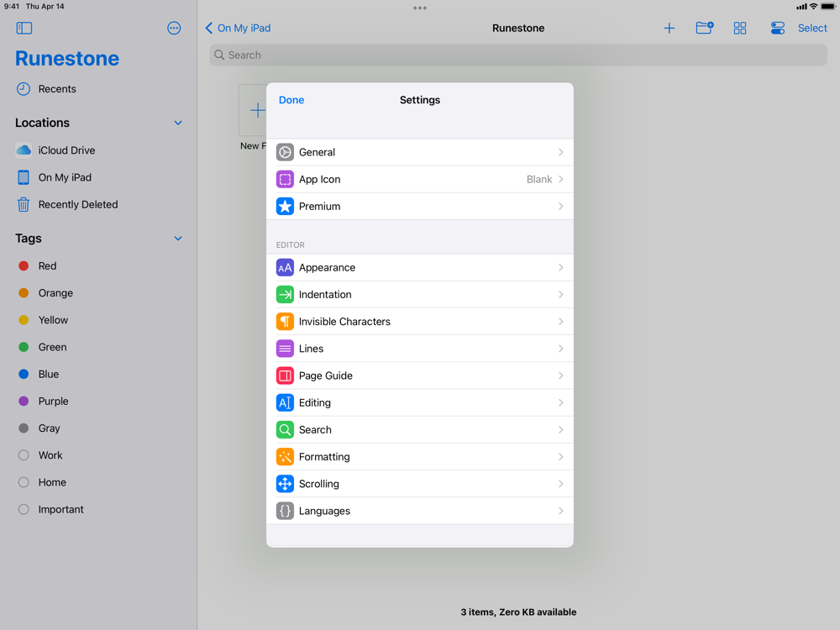Go back to On My iPad
Viewport: 840px width, 630px height.
click(x=238, y=28)
